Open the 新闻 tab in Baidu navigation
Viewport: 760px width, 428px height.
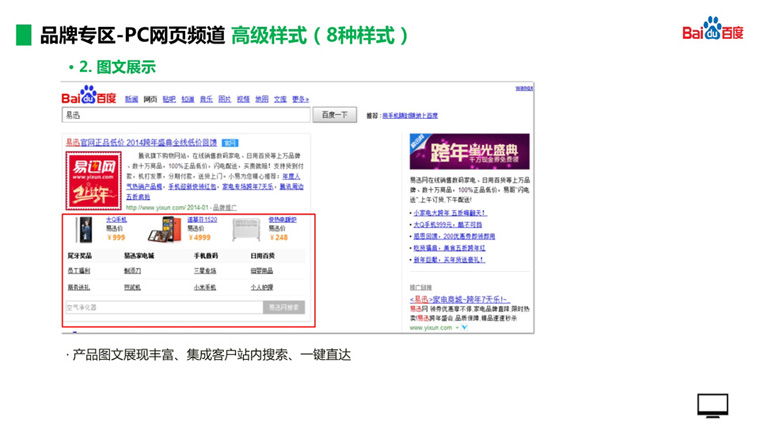point(131,99)
